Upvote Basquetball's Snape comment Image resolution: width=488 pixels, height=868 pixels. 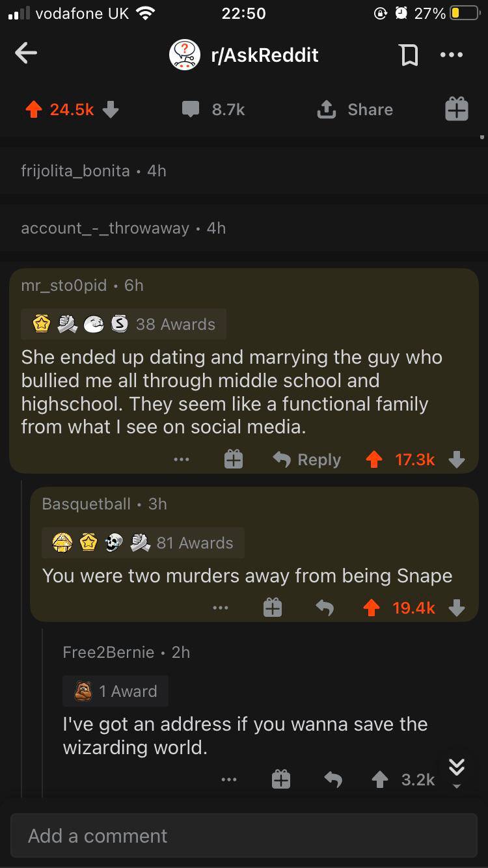372,607
